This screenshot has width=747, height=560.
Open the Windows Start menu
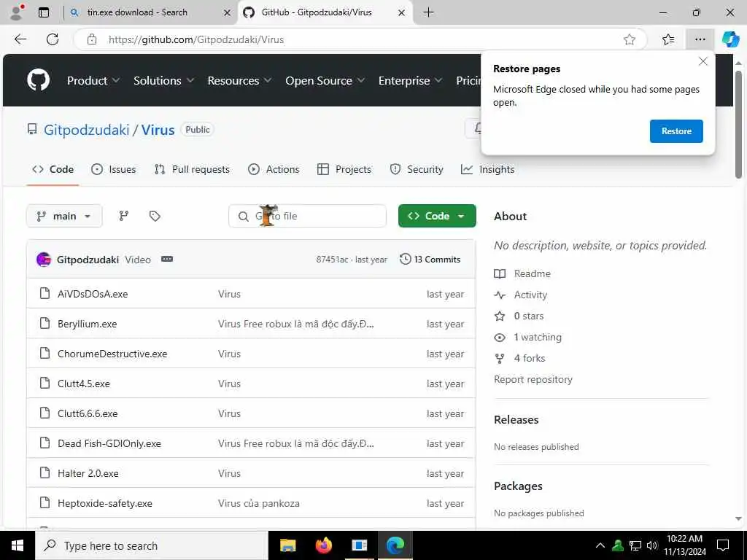[x=18, y=545]
